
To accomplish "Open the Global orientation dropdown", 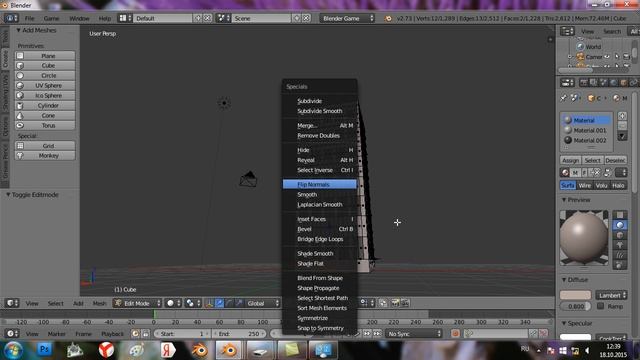I will click(x=262, y=303).
